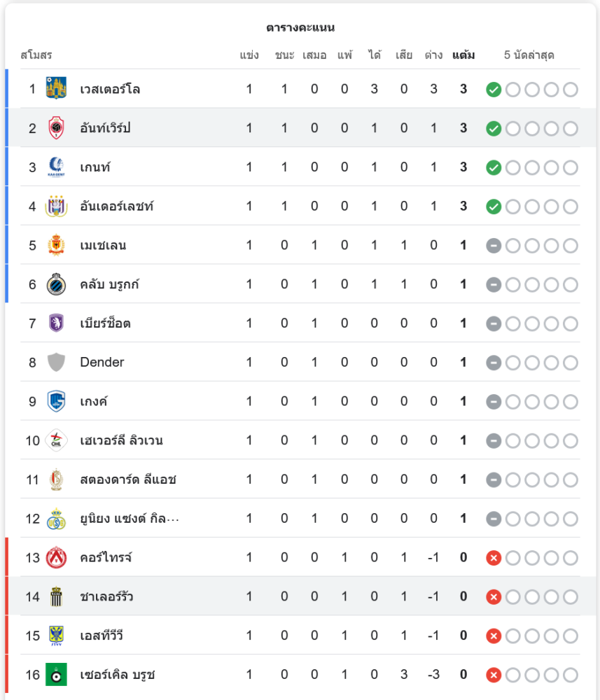The image size is (600, 700).
Task: Click the points (แต้ม) column header
Action: pos(463,55)
